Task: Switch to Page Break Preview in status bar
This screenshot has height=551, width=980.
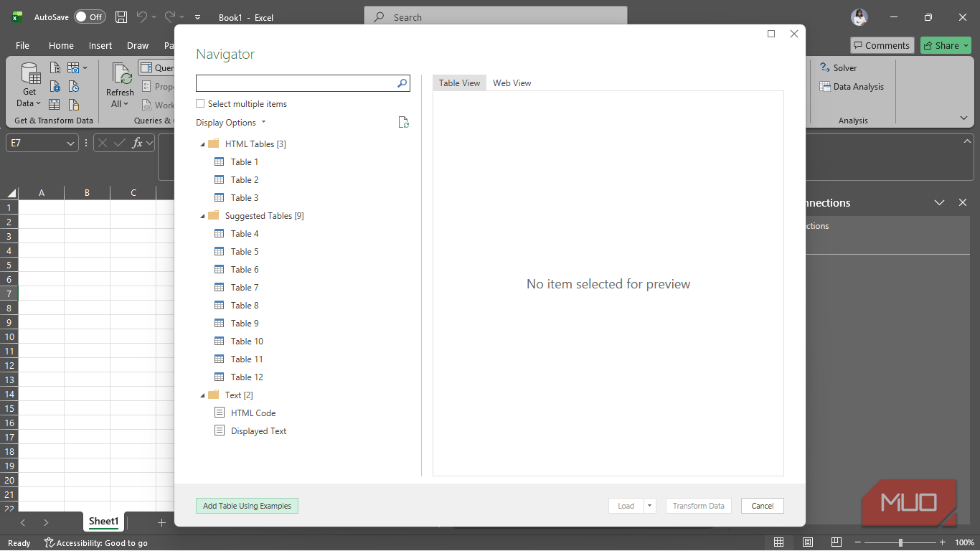Action: coord(836,542)
